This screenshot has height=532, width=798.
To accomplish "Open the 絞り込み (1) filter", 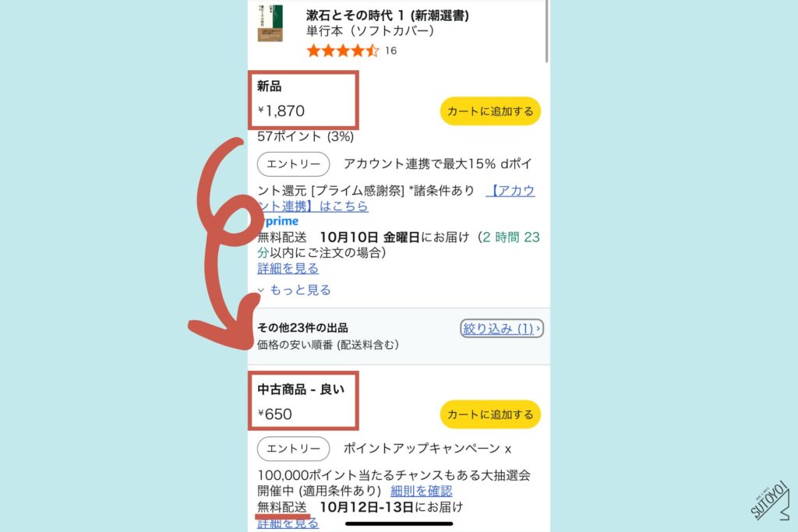I will point(502,329).
